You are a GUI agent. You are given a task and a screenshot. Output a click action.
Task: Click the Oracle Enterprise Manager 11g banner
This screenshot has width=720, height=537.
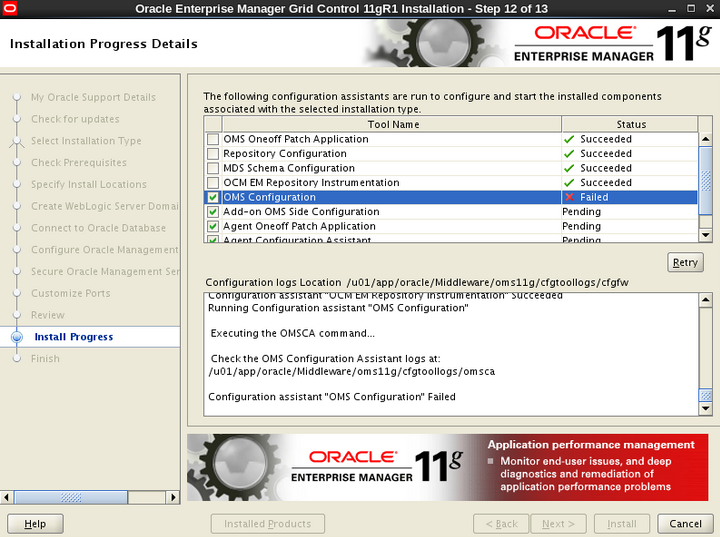coord(448,468)
